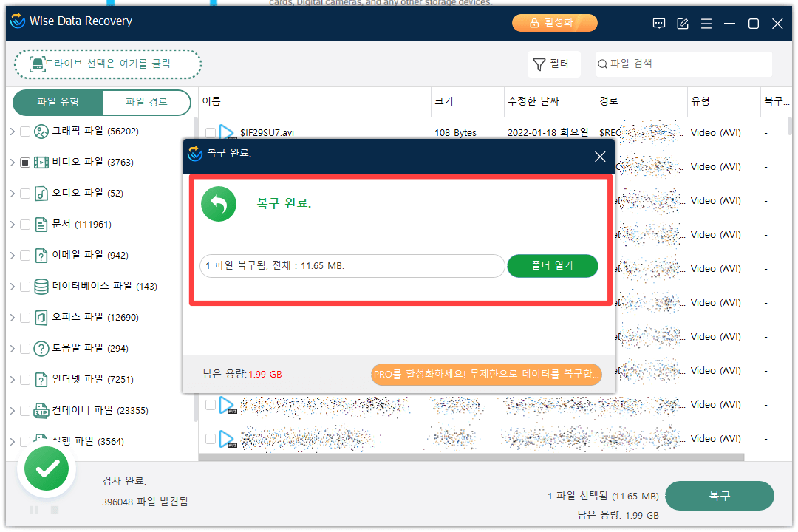Image resolution: width=798 pixels, height=532 pixels.
Task: Click the 데이터베이스 파일 database icon
Action: point(42,286)
